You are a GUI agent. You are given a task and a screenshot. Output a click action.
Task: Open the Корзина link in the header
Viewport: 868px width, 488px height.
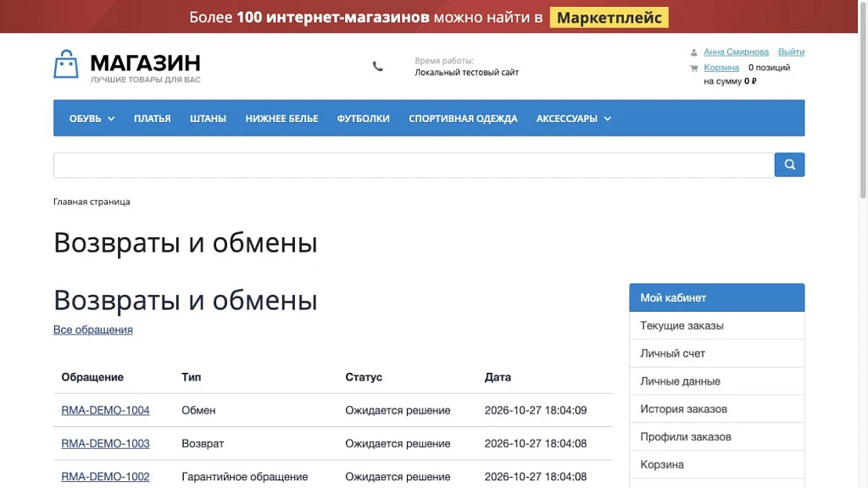point(721,68)
